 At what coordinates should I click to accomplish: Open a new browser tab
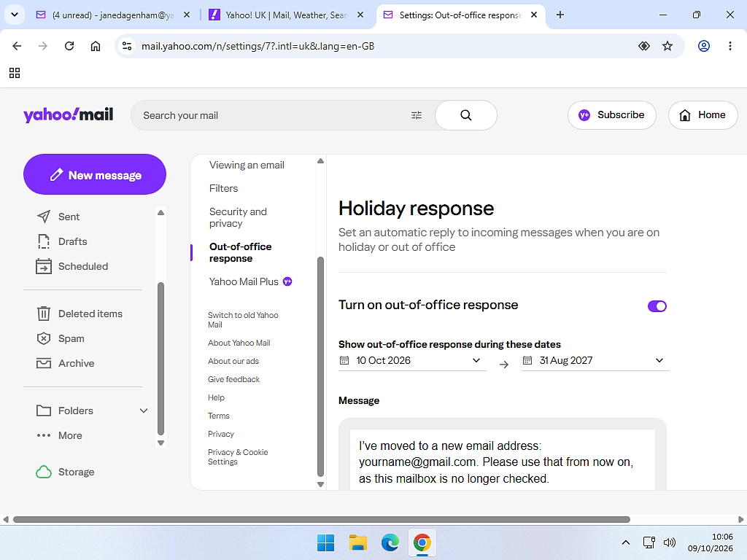click(x=560, y=15)
